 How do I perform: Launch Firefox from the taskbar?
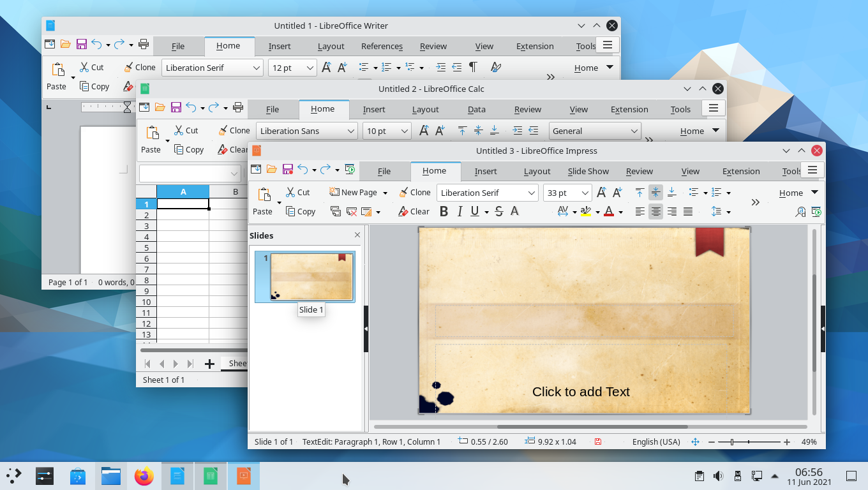[x=144, y=475]
